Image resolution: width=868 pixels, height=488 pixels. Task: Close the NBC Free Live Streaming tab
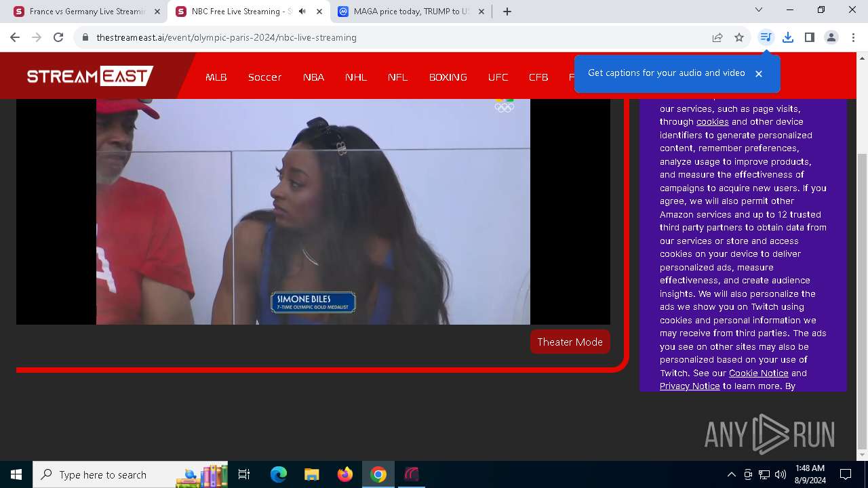(319, 12)
